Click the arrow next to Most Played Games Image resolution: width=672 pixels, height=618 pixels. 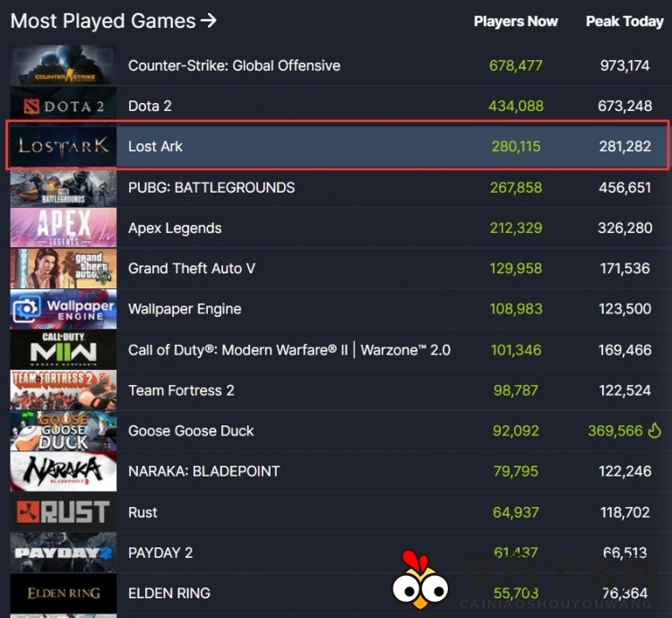[209, 20]
